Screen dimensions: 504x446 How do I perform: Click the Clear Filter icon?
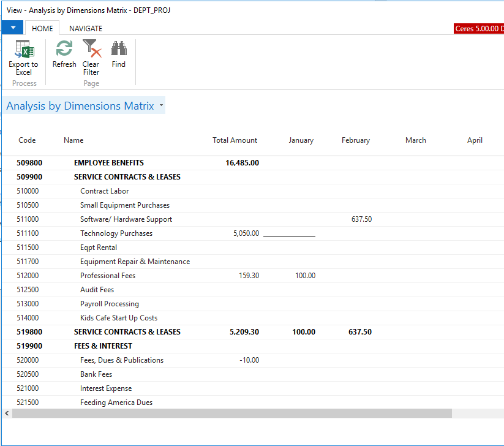(91, 49)
